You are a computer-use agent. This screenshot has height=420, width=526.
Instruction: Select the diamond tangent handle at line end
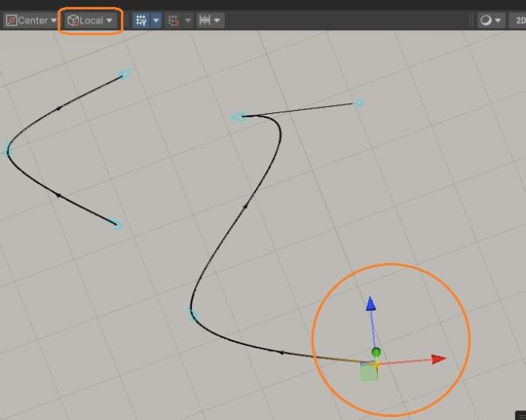point(359,103)
